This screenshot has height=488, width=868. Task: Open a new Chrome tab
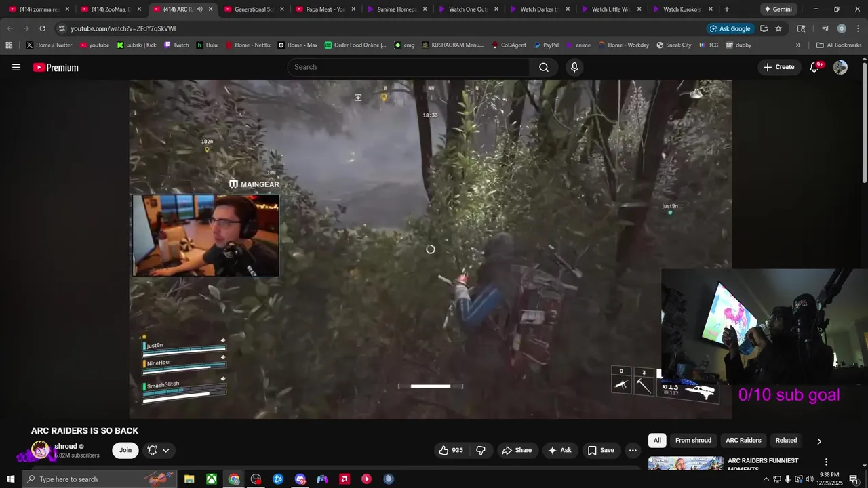[x=727, y=9]
